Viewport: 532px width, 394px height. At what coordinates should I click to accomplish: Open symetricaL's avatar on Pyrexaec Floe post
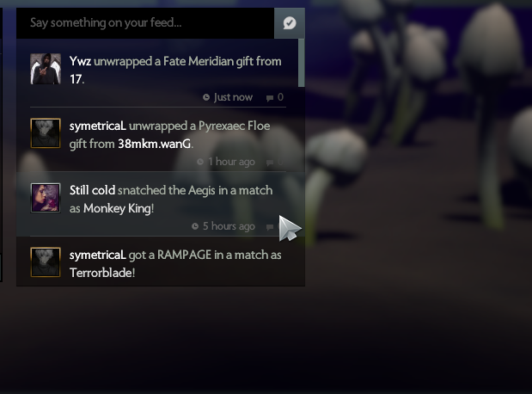(x=46, y=133)
